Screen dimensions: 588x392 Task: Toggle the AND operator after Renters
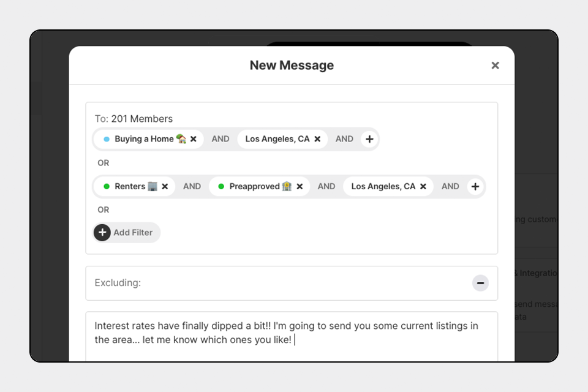[192, 186]
